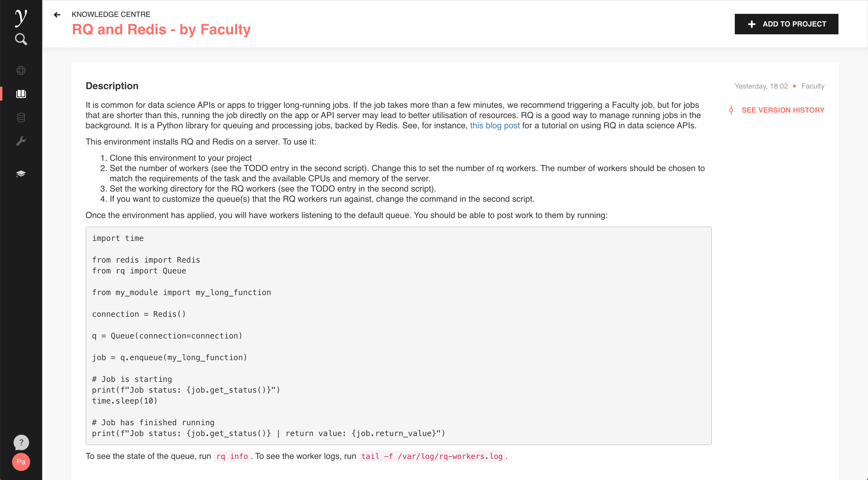Click See Version History link
The image size is (868, 480).
(x=782, y=110)
